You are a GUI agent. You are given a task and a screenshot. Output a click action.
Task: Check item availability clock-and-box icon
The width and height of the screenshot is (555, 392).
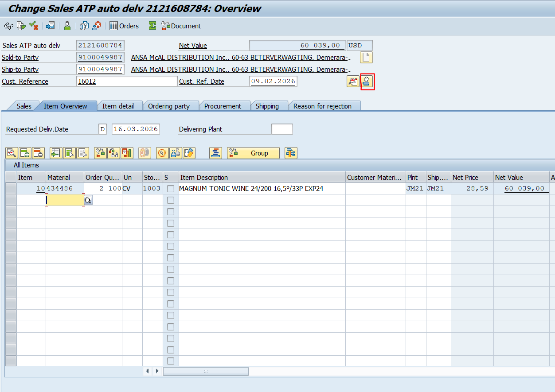coord(100,153)
